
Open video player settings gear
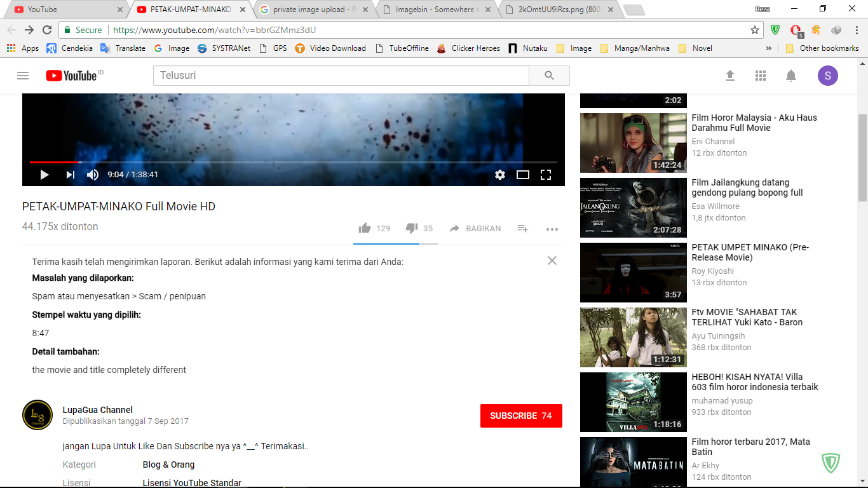[x=500, y=175]
